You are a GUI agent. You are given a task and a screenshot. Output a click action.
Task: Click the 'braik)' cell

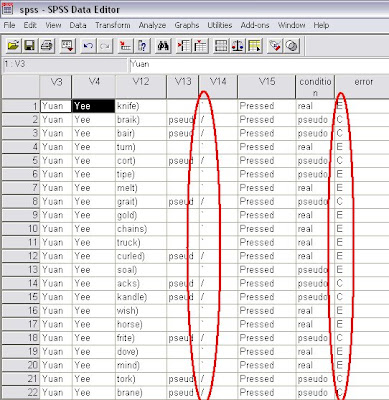pos(141,120)
